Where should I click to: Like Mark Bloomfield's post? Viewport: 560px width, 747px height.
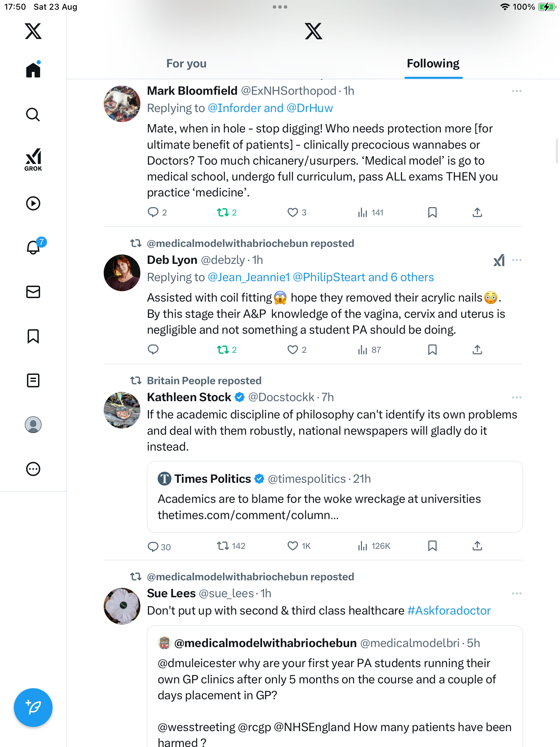point(293,212)
